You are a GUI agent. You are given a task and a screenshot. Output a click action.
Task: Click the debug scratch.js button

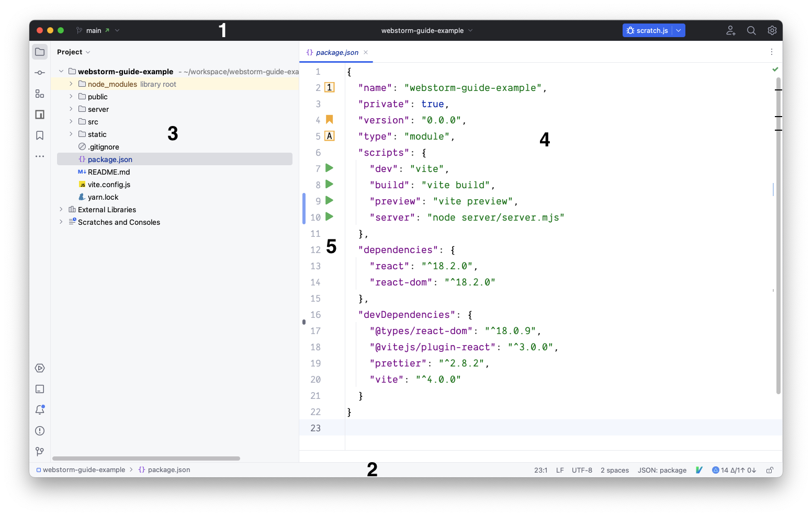647,30
